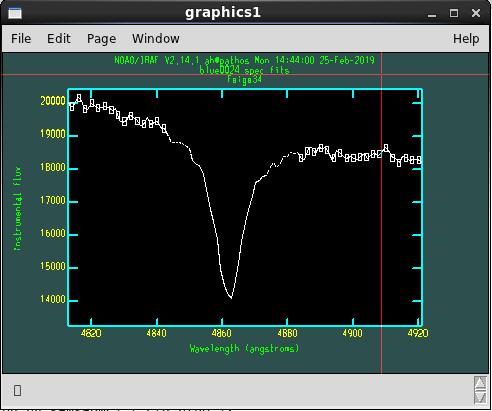Click the scroll up arrow at bottom right
Viewport: 492px width, 411px height.
(480, 383)
